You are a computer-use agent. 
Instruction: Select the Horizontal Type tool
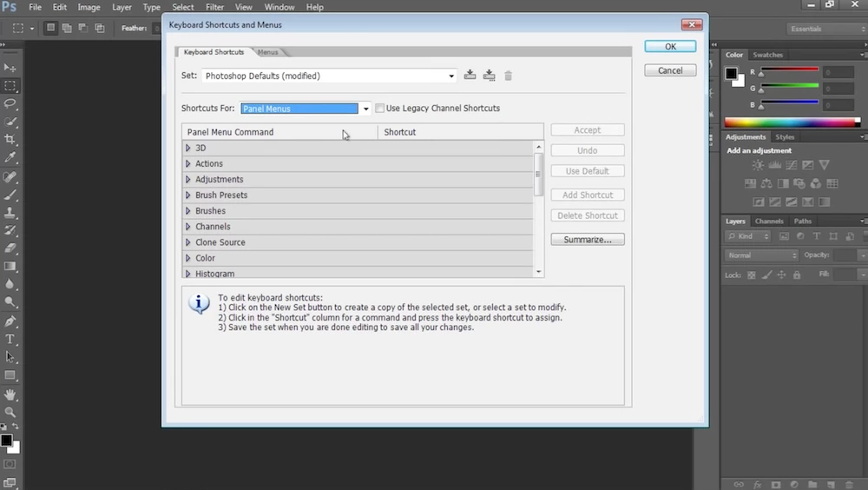pyautogui.click(x=10, y=339)
